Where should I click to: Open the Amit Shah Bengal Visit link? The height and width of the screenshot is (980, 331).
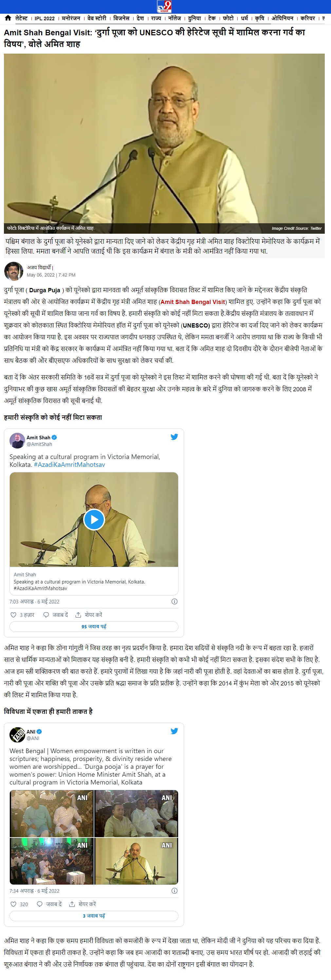(193, 302)
